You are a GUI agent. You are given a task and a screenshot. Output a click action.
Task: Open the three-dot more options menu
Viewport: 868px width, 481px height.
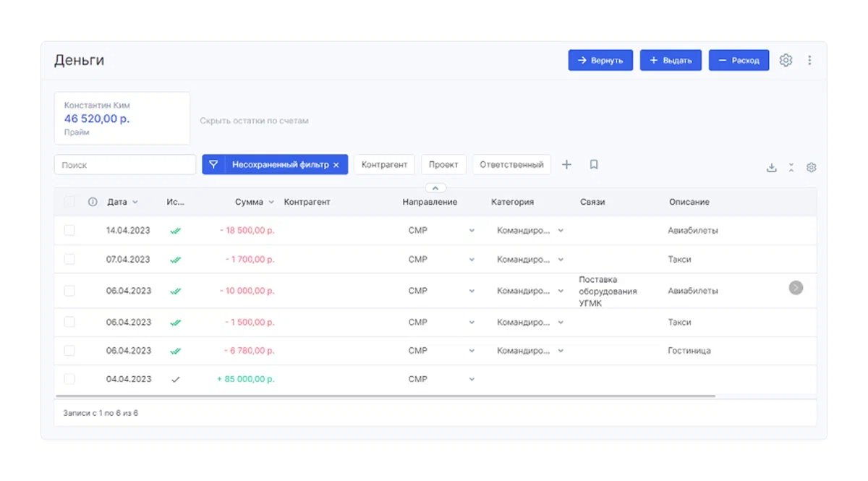(x=809, y=61)
